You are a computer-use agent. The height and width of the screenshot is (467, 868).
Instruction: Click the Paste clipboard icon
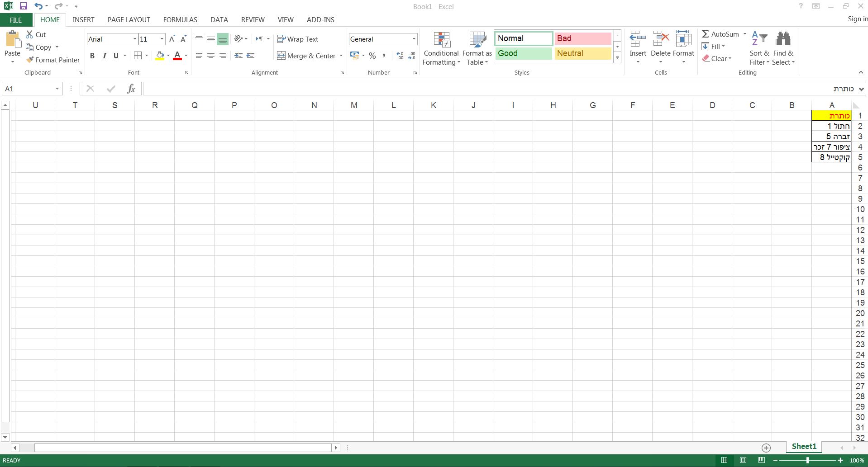tap(13, 39)
